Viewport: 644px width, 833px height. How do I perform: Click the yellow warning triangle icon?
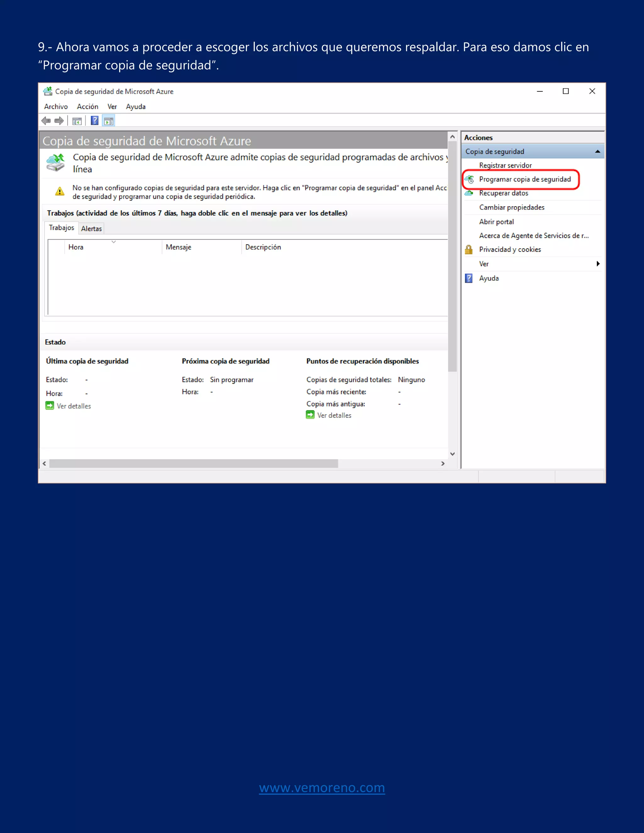tap(59, 191)
